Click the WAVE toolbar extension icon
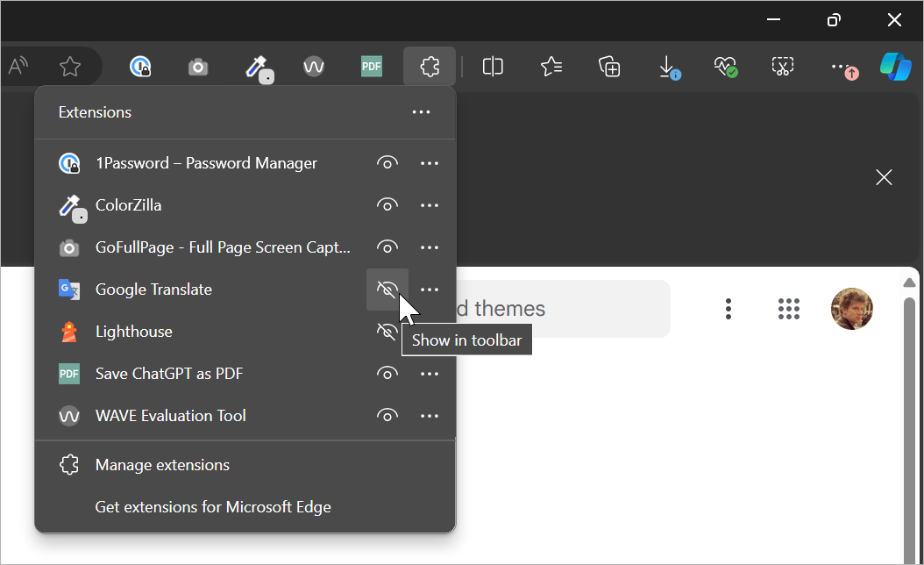The width and height of the screenshot is (924, 565). tap(314, 67)
